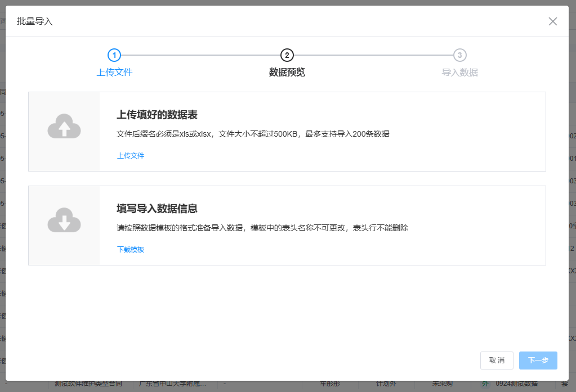576x392 pixels.
Task: Click the cloud upload icon
Action: (x=64, y=127)
